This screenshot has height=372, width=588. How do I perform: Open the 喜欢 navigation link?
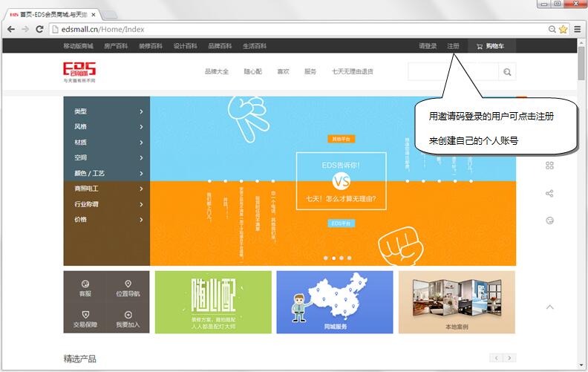[283, 71]
